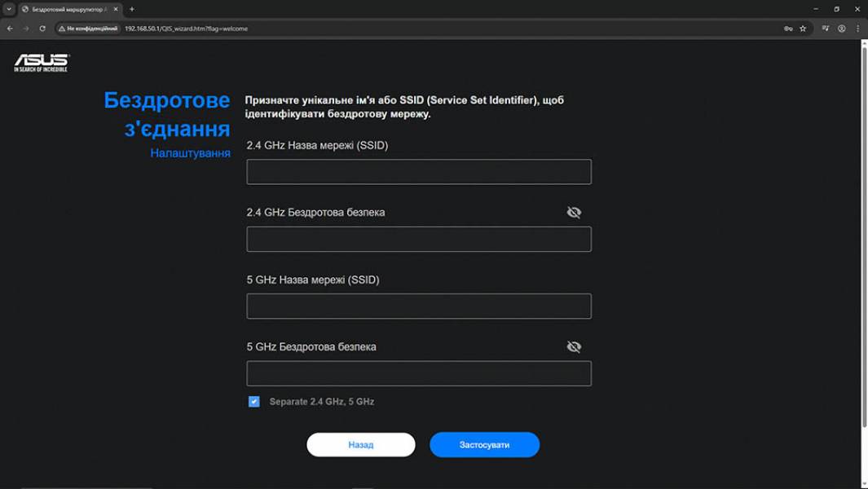Click the Separate 2.4 GHz, 5 GHz label
This screenshot has width=868, height=489.
[322, 402]
